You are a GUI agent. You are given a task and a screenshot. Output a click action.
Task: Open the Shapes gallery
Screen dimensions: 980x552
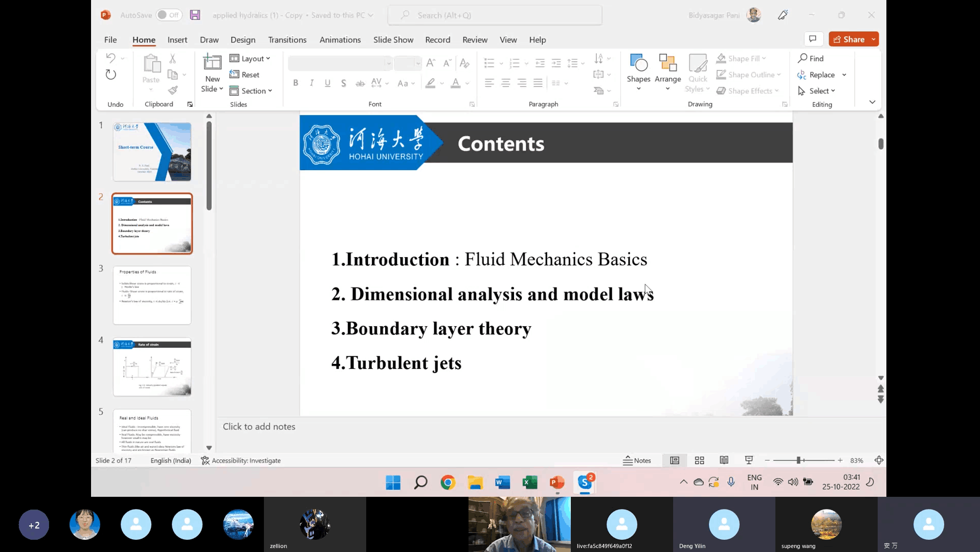[638, 72]
